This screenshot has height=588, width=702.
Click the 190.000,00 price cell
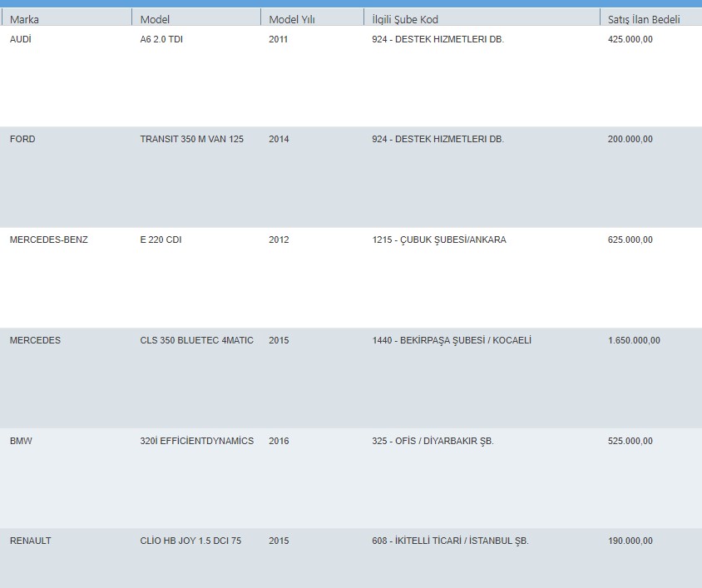[630, 541]
